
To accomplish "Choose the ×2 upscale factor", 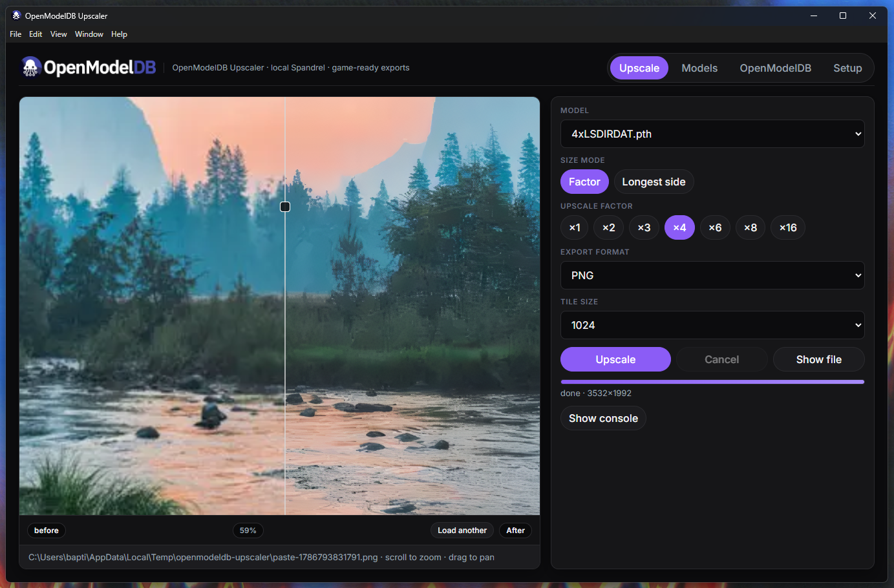I will [609, 227].
